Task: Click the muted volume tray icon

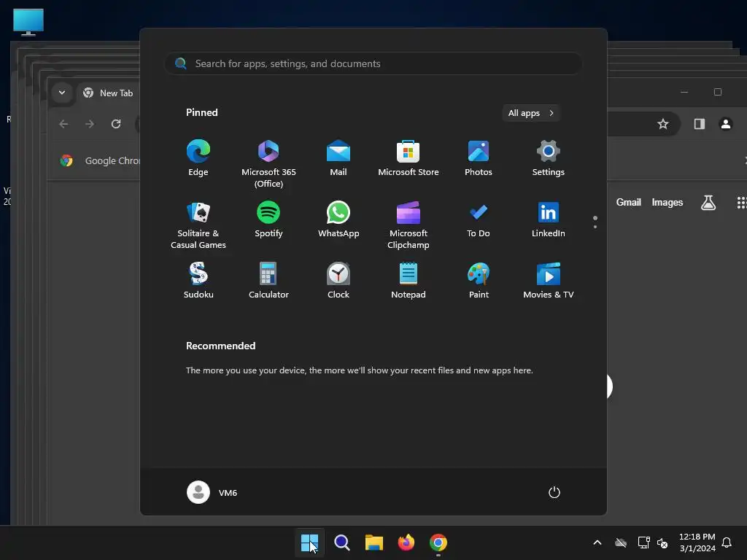Action: (x=662, y=542)
